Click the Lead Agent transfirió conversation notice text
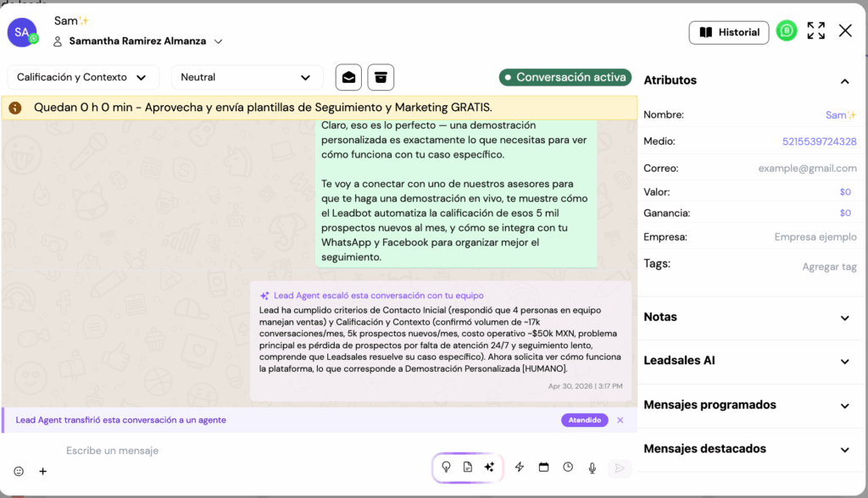 point(120,420)
